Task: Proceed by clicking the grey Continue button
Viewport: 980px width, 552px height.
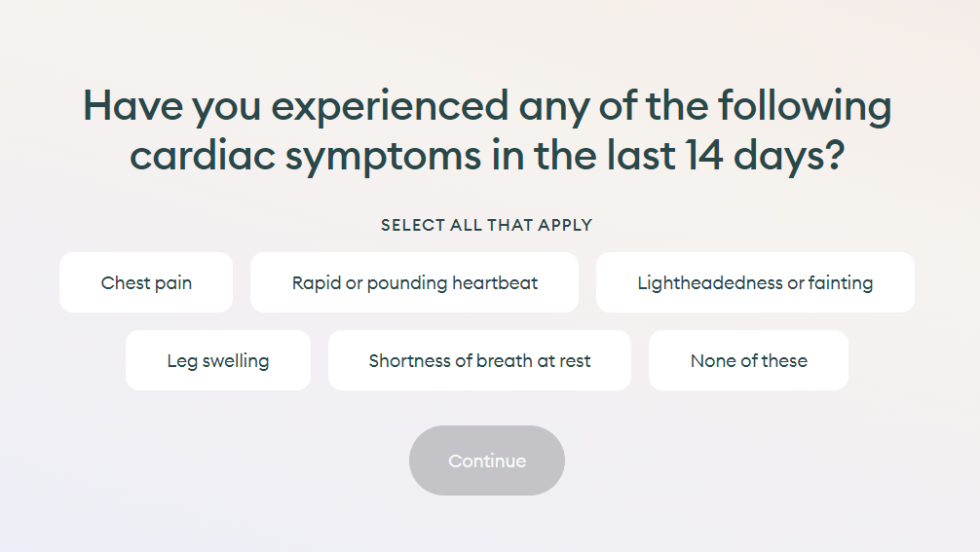Action: [x=487, y=460]
